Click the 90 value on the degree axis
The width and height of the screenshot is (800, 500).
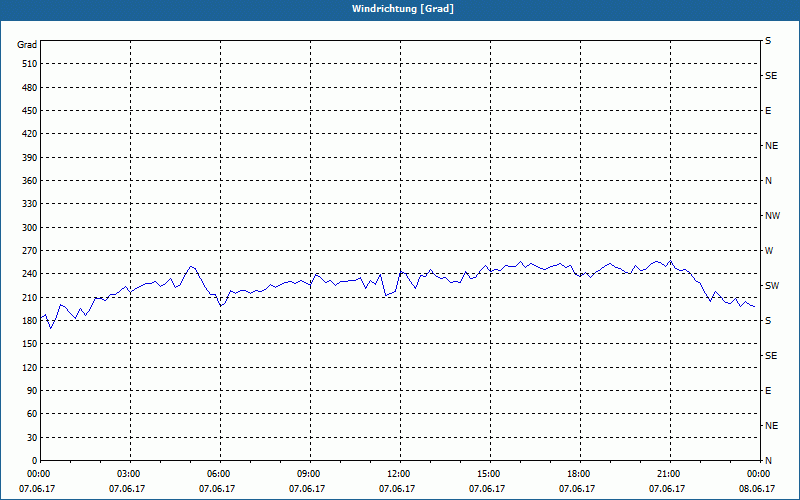pyautogui.click(x=32, y=391)
